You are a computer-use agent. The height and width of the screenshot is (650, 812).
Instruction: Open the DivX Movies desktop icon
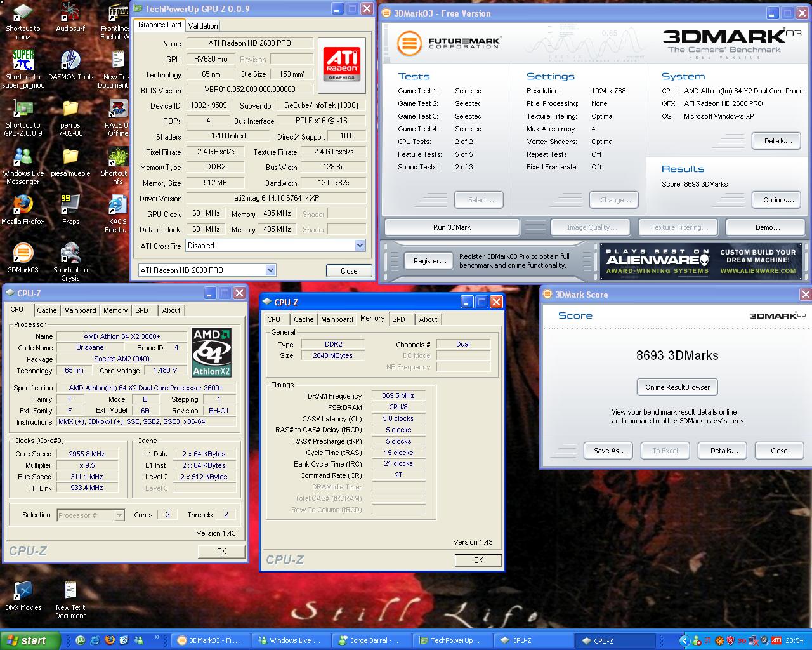23,596
